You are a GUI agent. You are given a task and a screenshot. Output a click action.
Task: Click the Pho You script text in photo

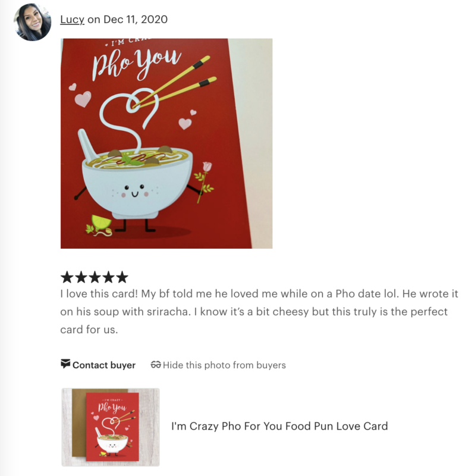[136, 64]
